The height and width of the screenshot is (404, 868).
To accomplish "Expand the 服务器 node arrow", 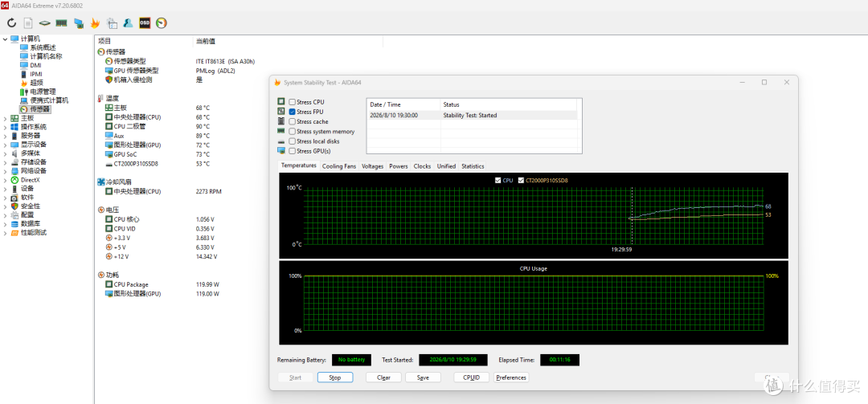I will (5, 136).
